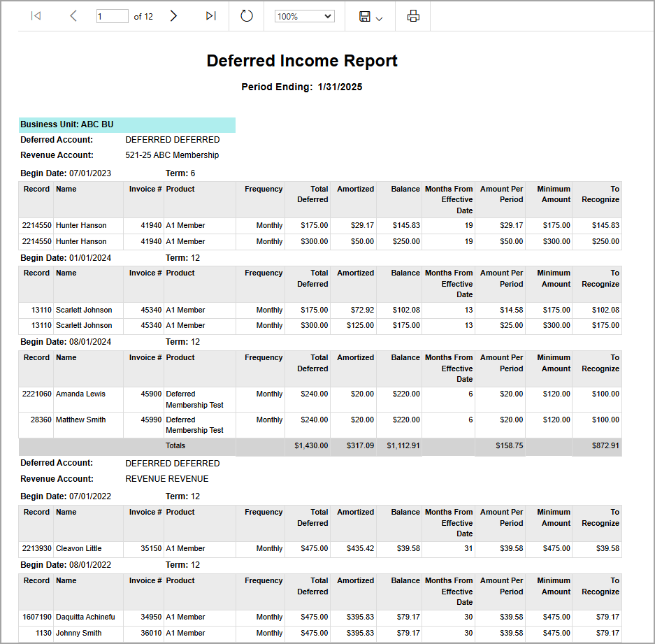
Task: Select the 'Deferred Income Report' title
Action: click(x=302, y=61)
